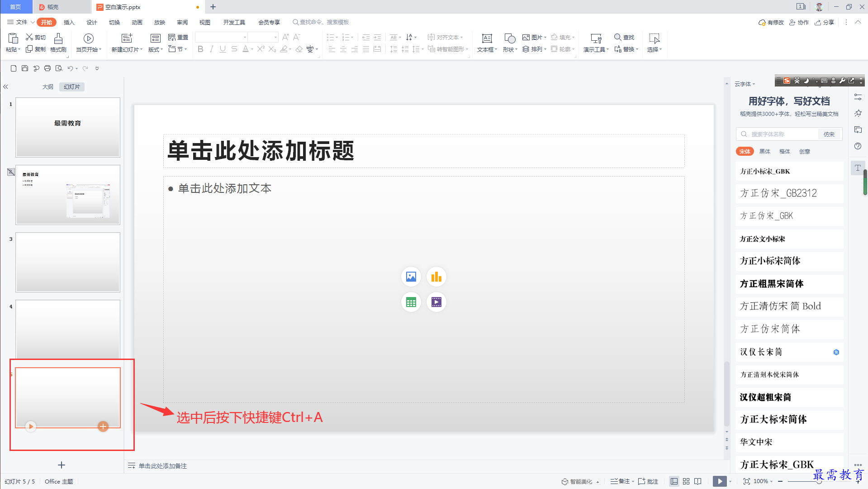Toggle Strikethrough formatting

pos(234,49)
